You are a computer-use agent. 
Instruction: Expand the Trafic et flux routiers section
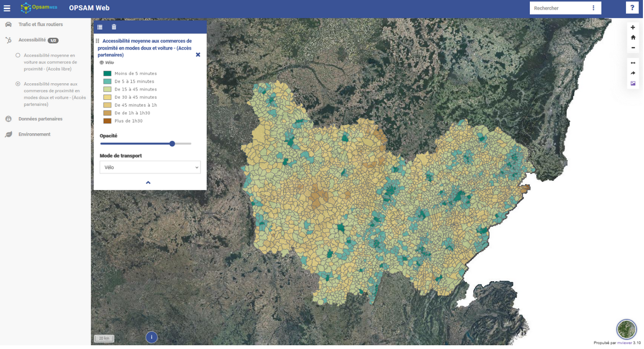41,25
